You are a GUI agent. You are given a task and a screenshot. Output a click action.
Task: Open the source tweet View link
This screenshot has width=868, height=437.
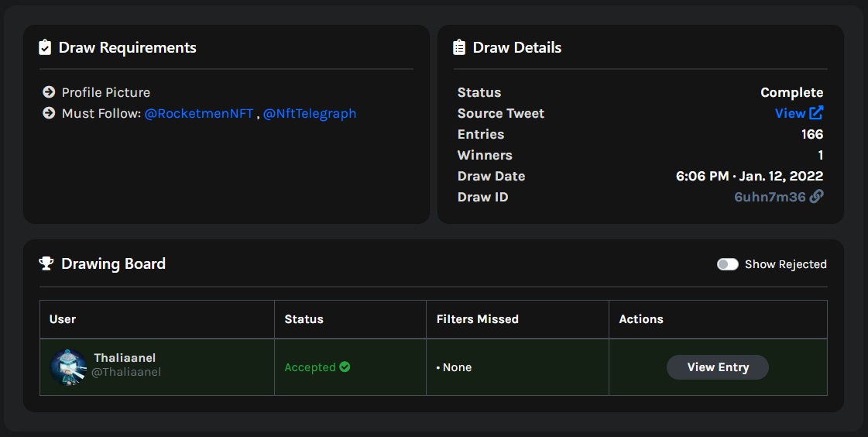(x=790, y=113)
